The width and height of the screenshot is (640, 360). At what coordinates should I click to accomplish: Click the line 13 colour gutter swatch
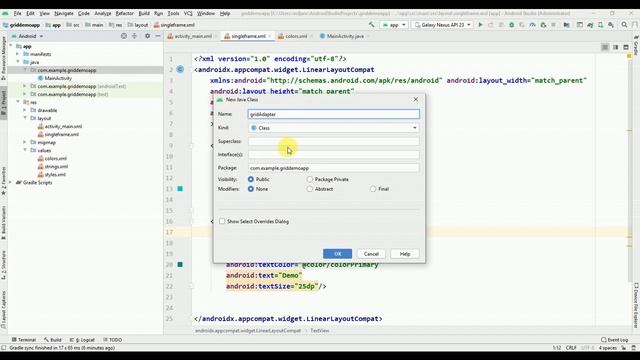coord(180,189)
